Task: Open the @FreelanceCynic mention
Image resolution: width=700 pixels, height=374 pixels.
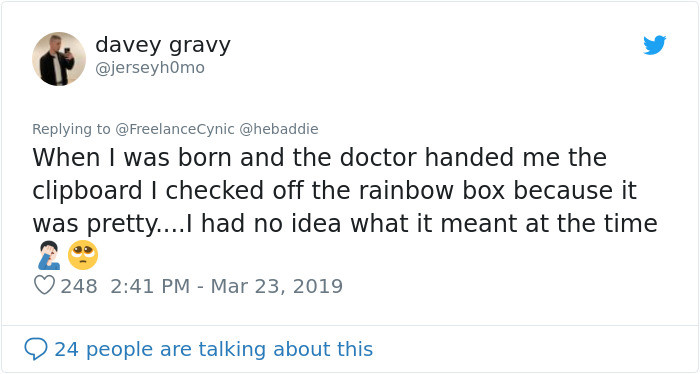Action: click(x=175, y=129)
